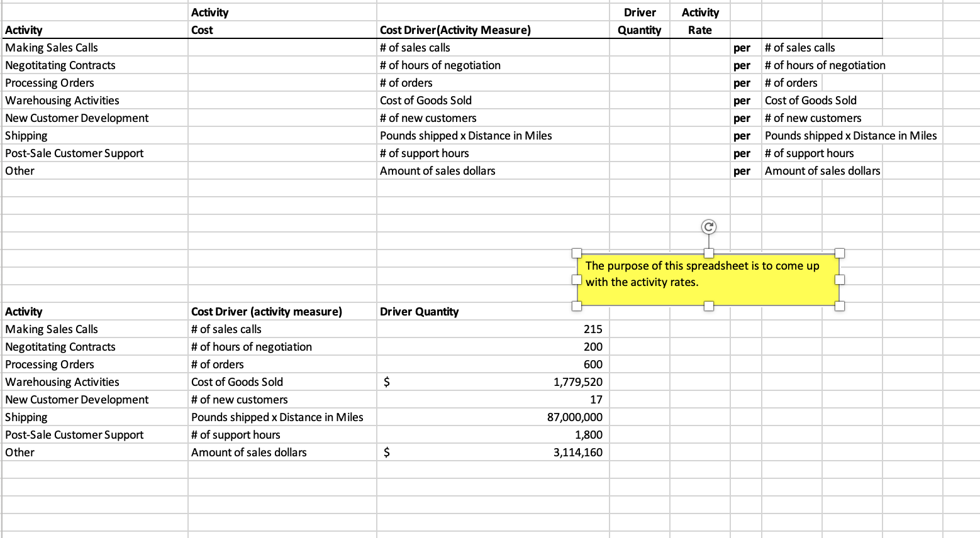
Task: Click 'Warehousing Activities' in the upper table
Action: click(62, 100)
